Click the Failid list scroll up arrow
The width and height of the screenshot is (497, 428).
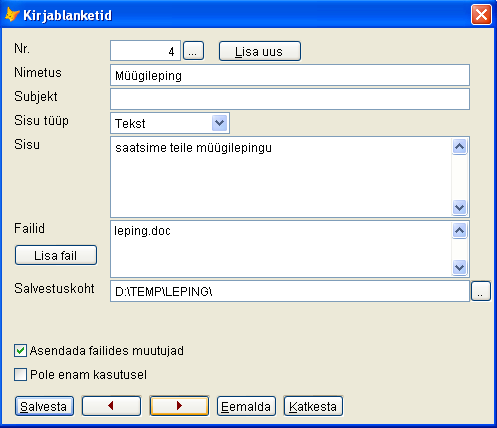460,230
